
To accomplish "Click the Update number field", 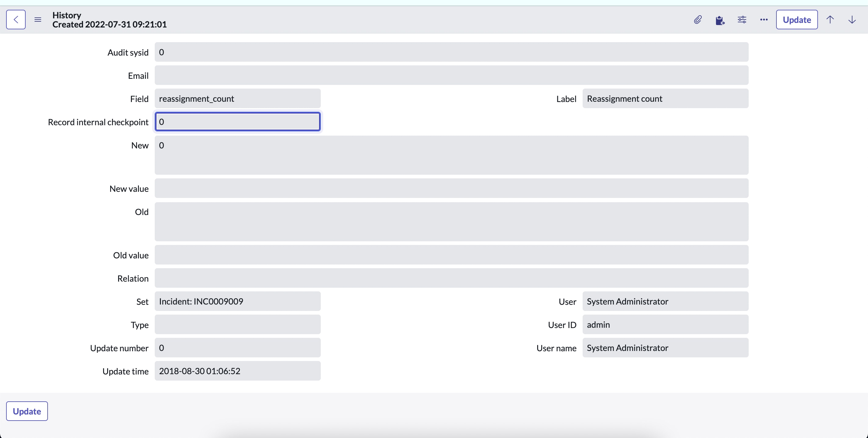I will pos(237,348).
